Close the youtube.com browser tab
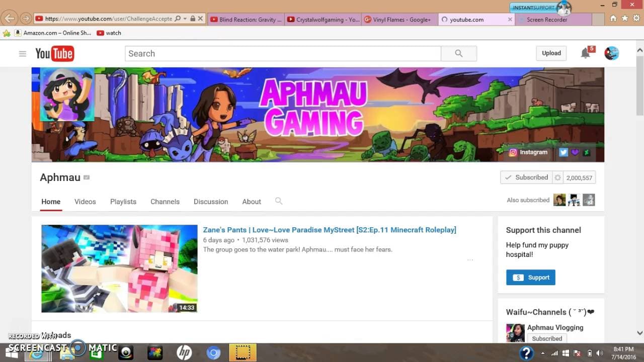Viewport: 644px width, 362px height. (510, 20)
